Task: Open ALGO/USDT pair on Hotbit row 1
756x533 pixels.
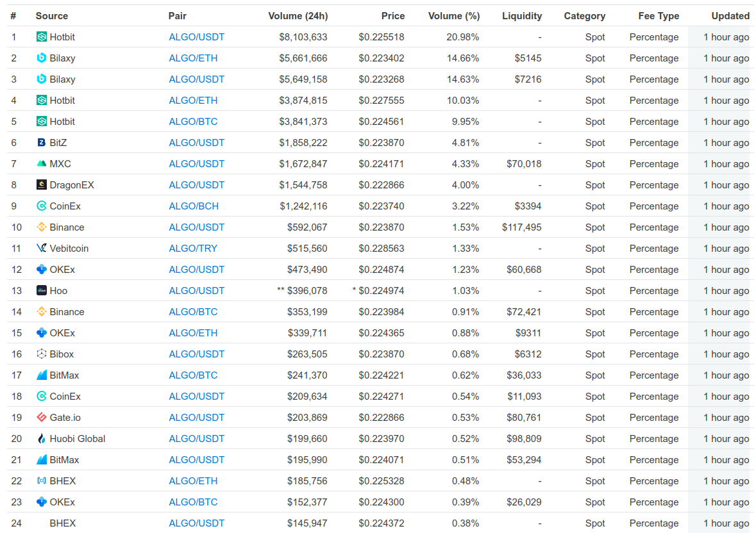Action: pyautogui.click(x=196, y=37)
